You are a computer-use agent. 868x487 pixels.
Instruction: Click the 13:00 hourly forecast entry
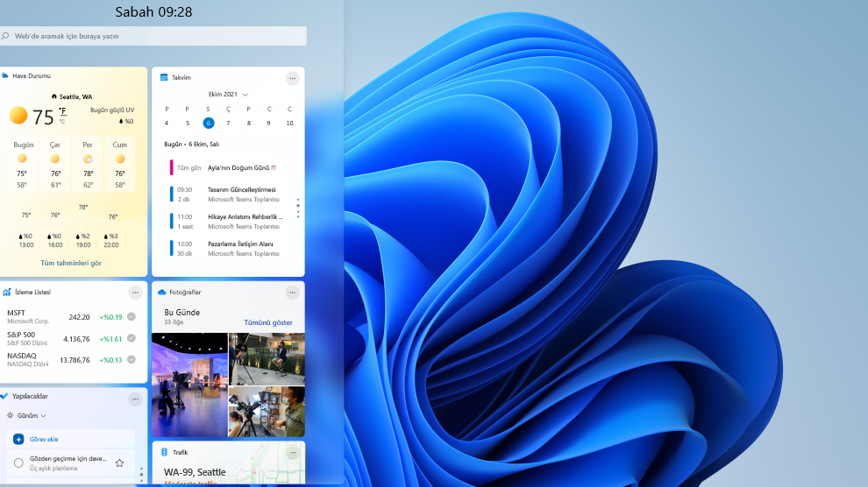tap(26, 241)
